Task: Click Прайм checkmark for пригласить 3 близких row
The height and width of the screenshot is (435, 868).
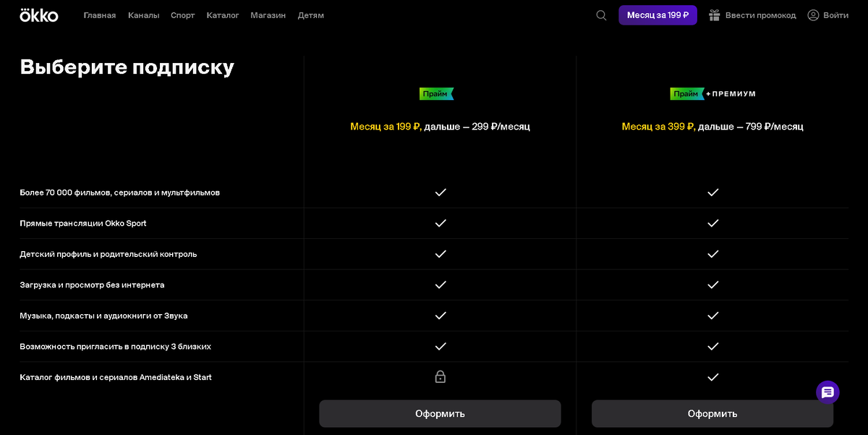Action: 441,346
